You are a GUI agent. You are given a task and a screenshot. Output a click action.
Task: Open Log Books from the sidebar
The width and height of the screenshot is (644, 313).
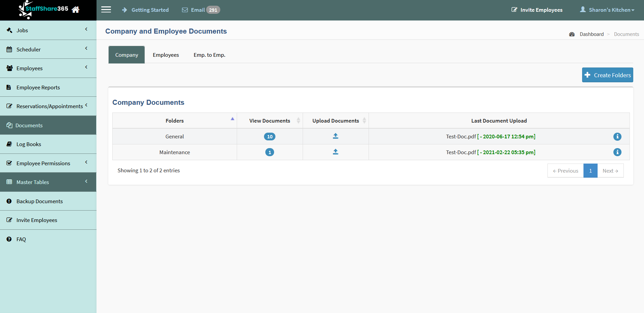(29, 144)
